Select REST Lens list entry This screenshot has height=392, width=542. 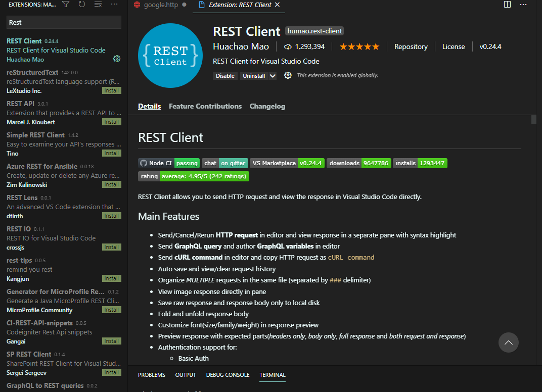click(64, 207)
